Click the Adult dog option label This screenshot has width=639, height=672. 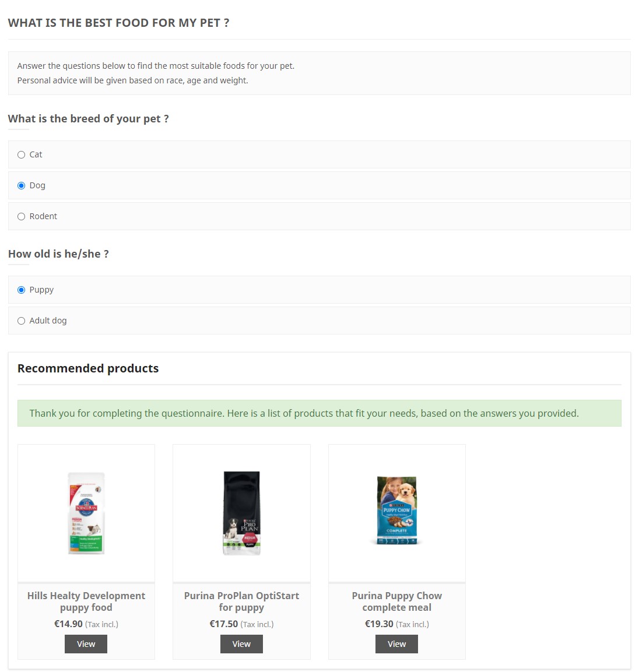click(48, 321)
